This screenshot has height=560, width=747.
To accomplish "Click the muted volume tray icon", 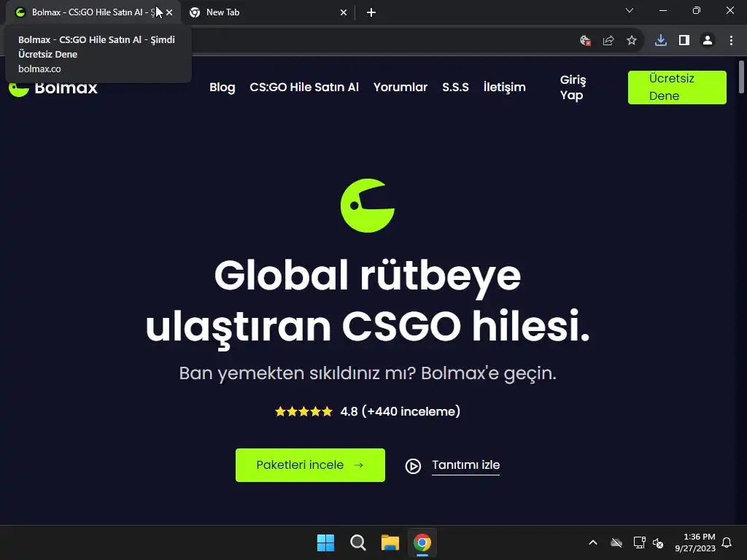I will pos(658,542).
